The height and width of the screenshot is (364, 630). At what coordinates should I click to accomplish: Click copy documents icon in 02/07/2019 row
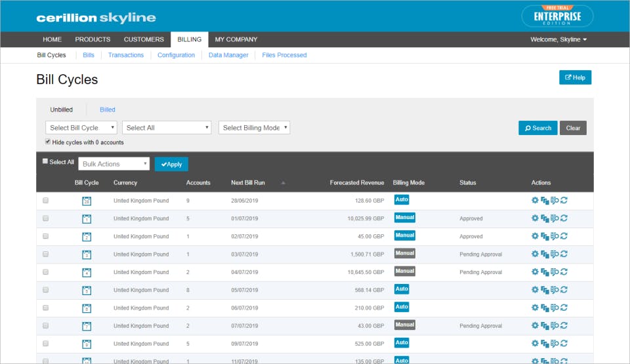pos(545,236)
